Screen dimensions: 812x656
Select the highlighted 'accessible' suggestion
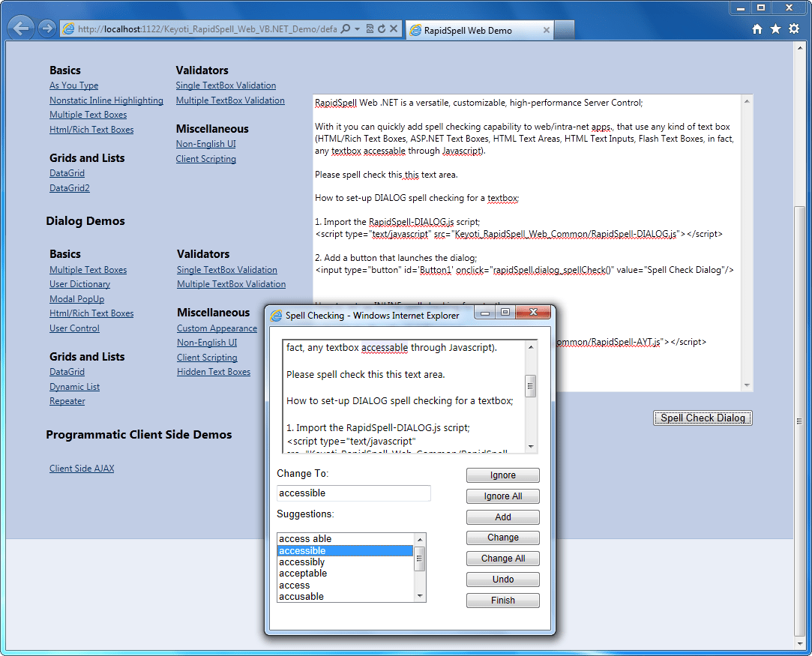tap(346, 551)
